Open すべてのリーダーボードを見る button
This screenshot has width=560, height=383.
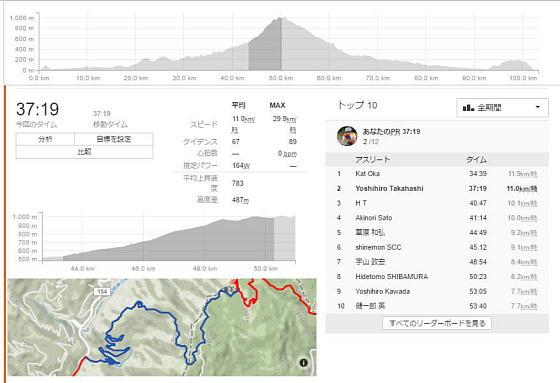437,323
